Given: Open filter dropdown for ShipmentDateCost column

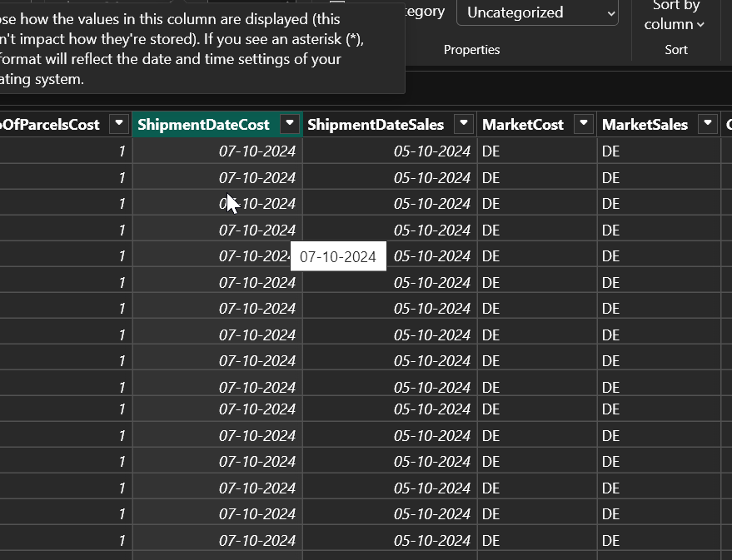Looking at the screenshot, I should pyautogui.click(x=290, y=124).
